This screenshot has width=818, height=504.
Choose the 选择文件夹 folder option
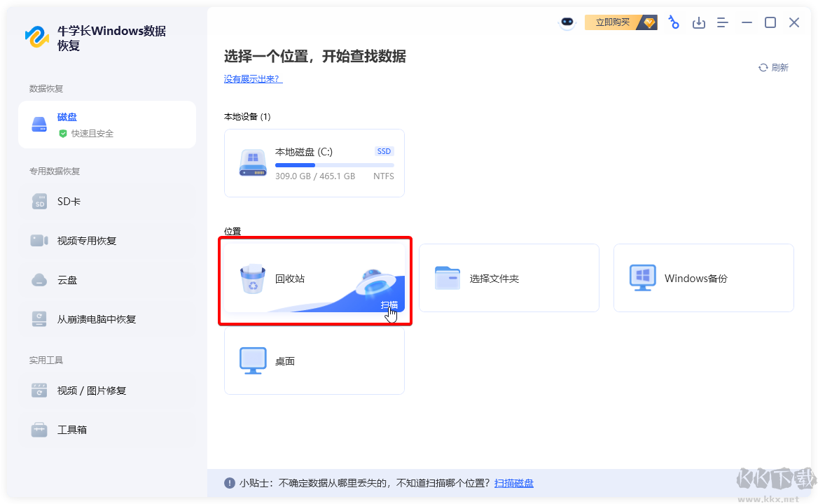509,278
